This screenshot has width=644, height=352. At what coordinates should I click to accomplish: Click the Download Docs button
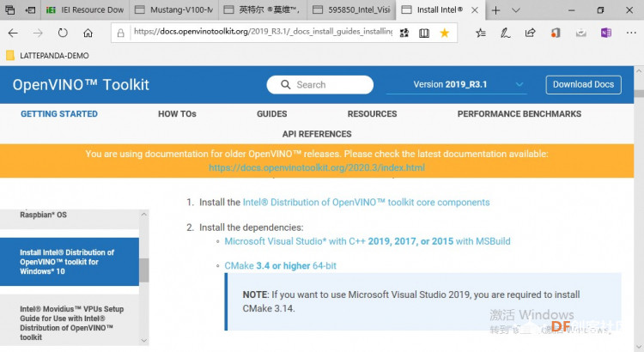point(583,85)
